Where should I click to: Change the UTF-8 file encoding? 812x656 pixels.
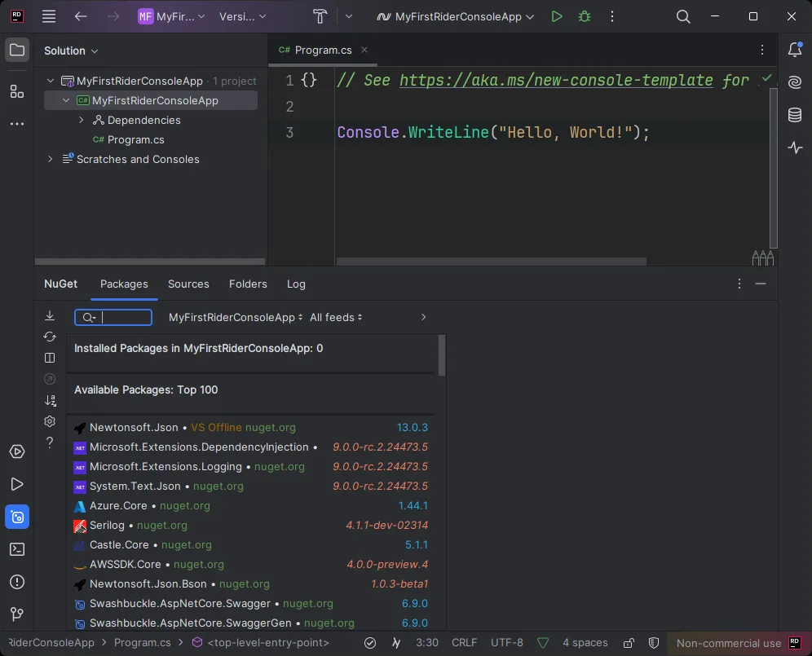pos(507,642)
